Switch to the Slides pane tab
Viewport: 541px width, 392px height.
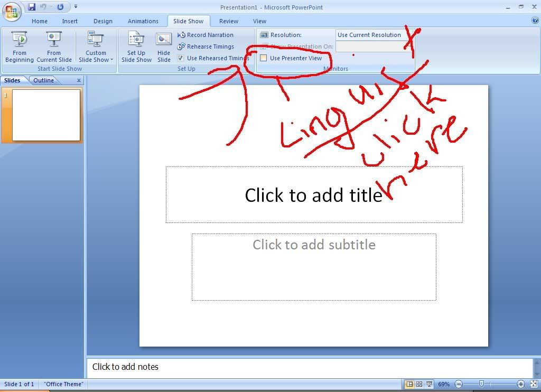12,80
